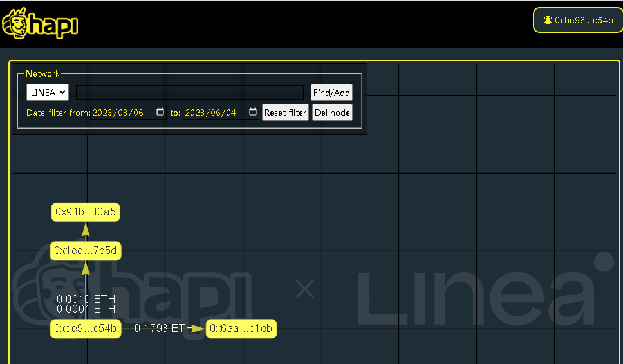Click the Reset filter button
Screen dimensions: 623x364
[285, 113]
